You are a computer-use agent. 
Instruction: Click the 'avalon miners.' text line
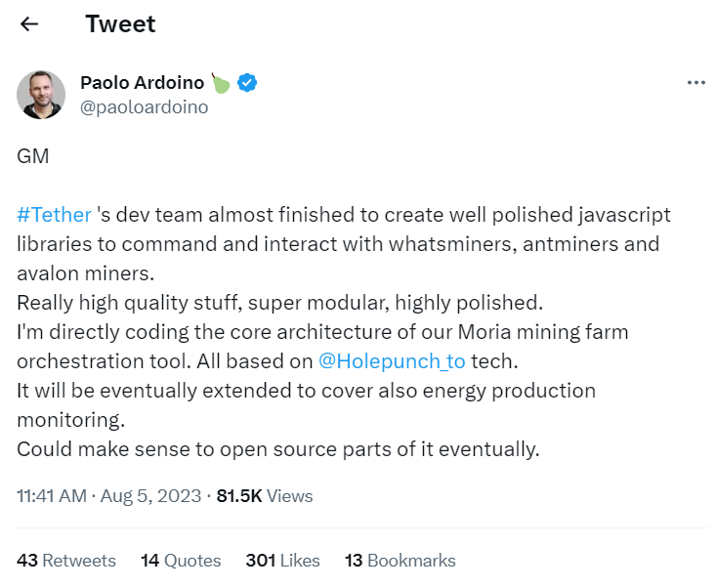coord(86,273)
